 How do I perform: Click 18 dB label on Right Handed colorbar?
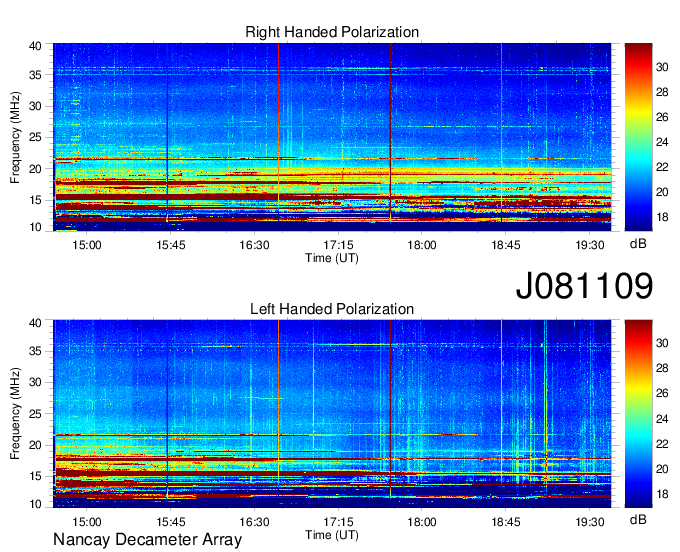pyautogui.click(x=662, y=217)
